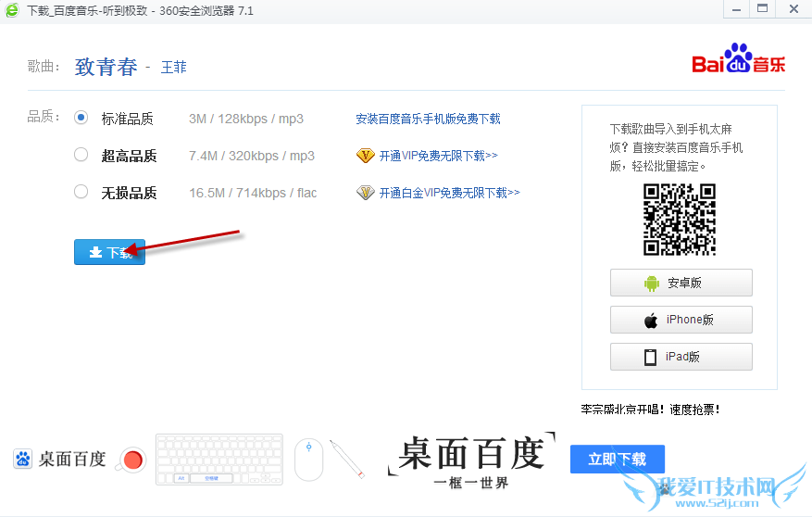The height and width of the screenshot is (517, 812).
Task: Click the mouse image in the banner
Action: 308,460
